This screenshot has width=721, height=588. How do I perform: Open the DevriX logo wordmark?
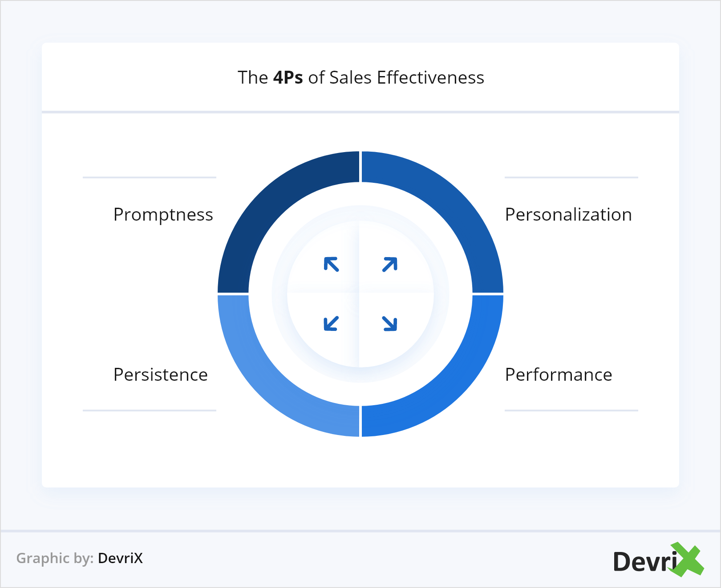[x=644, y=561]
